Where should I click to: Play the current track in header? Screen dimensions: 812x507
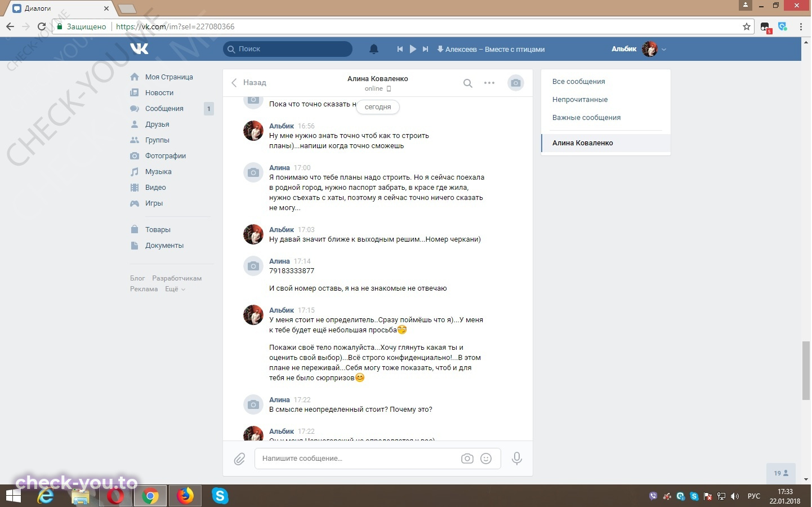(413, 49)
